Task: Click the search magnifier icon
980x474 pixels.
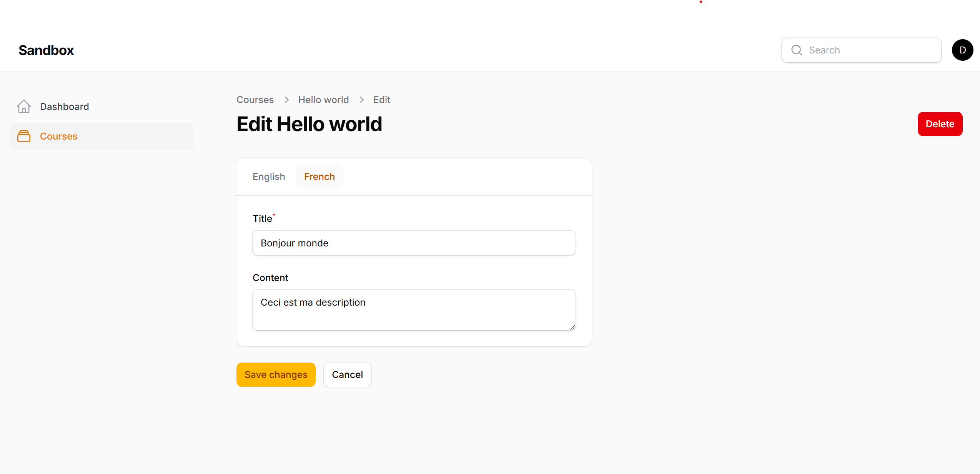Action: [797, 50]
